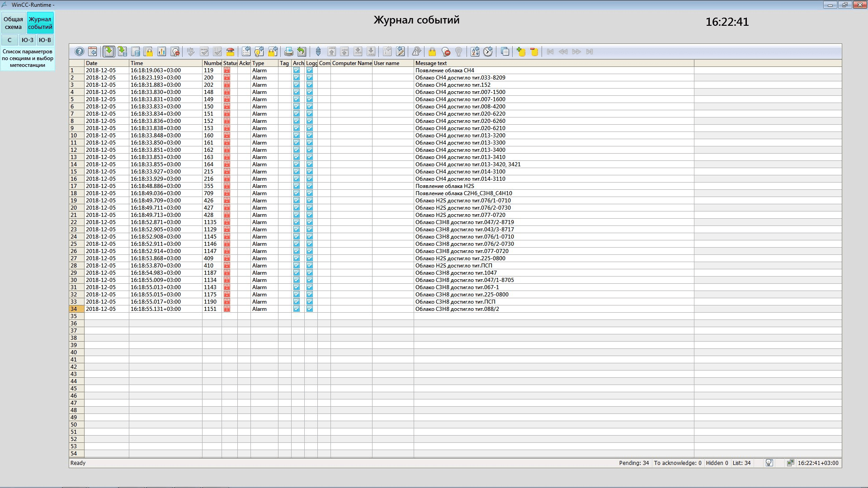The height and width of the screenshot is (488, 868).
Task: Open the hit list bar chart icon
Action: (161, 52)
